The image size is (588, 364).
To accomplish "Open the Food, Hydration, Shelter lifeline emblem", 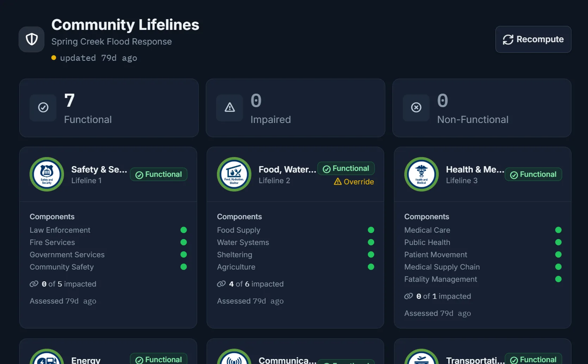I will coord(234,174).
